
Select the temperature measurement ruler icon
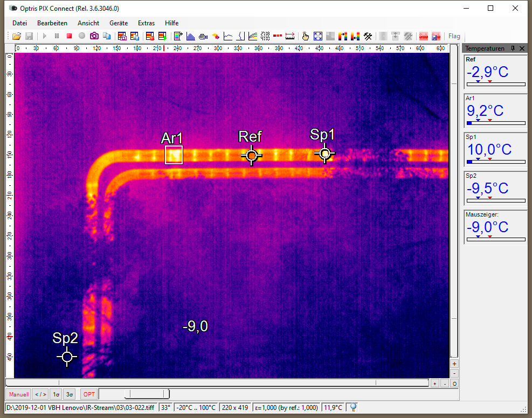(x=290, y=36)
